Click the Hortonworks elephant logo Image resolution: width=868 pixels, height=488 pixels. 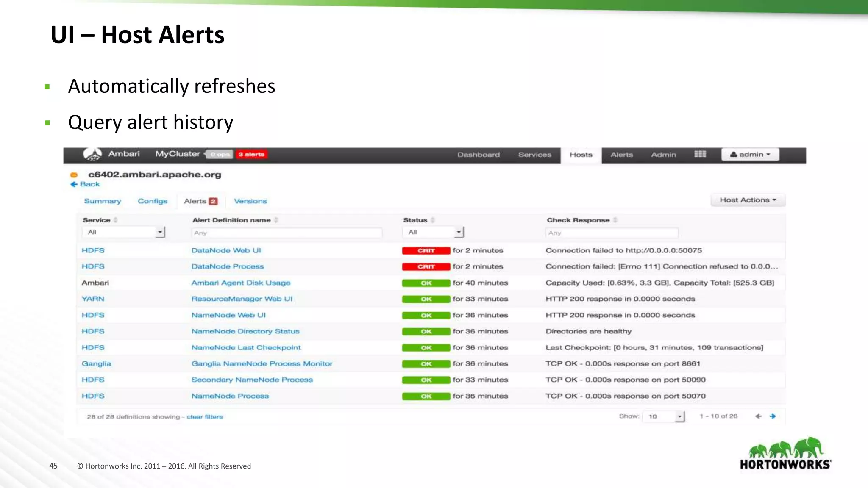tap(785, 454)
